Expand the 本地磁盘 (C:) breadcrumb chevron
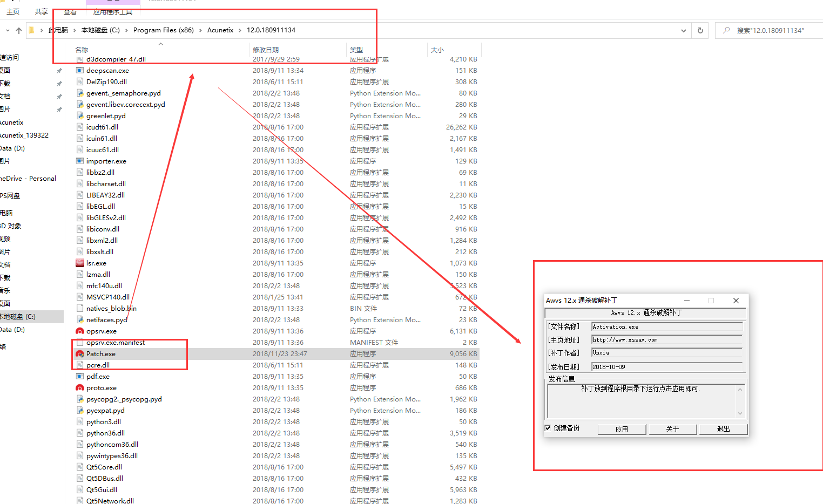This screenshot has width=823, height=504. pyautogui.click(x=127, y=30)
